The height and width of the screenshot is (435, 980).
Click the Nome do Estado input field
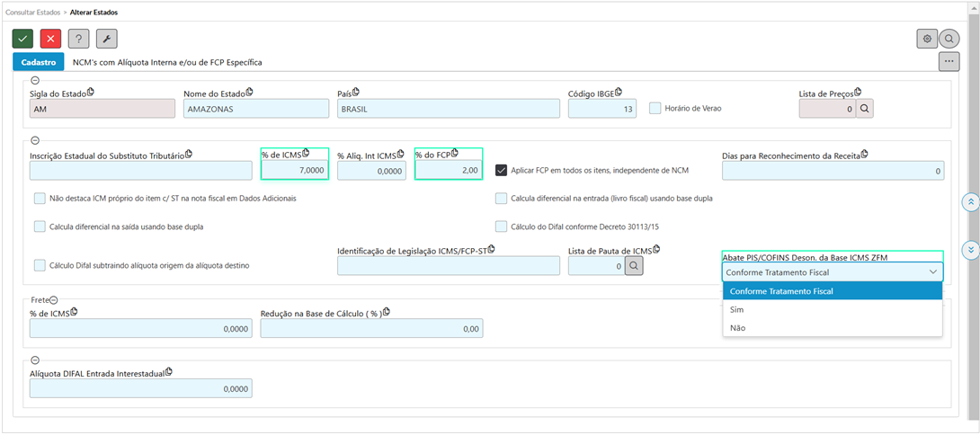tap(256, 109)
